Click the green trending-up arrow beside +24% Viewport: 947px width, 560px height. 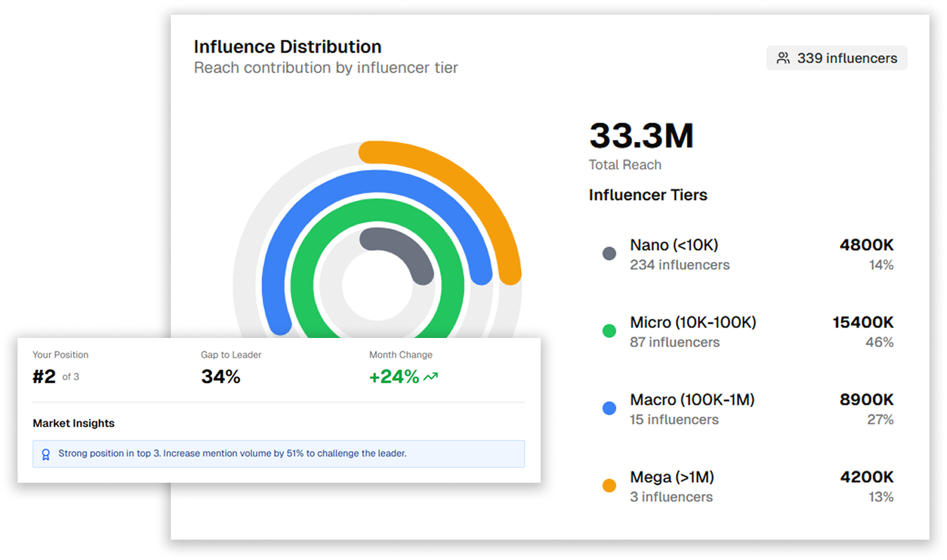coord(432,376)
